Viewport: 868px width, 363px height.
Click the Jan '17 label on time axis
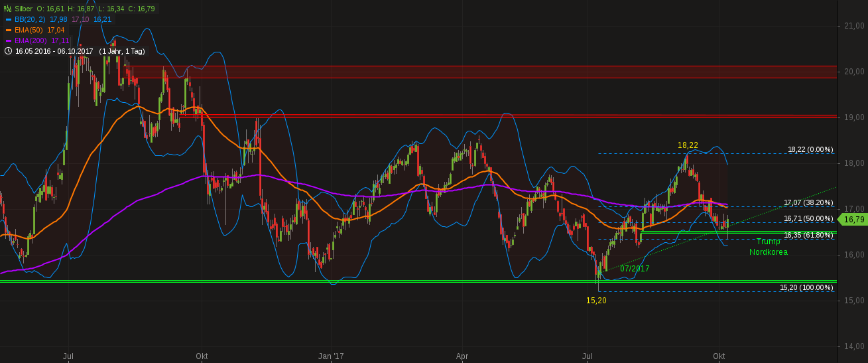point(332,356)
